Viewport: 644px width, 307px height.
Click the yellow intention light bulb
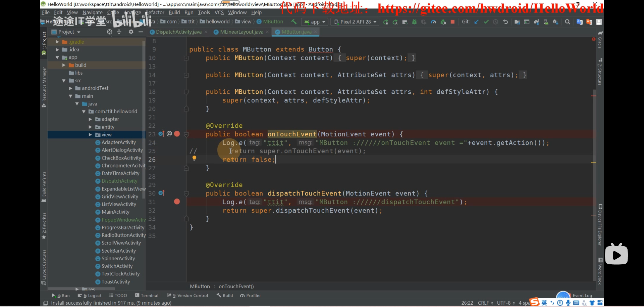pyautogui.click(x=194, y=158)
